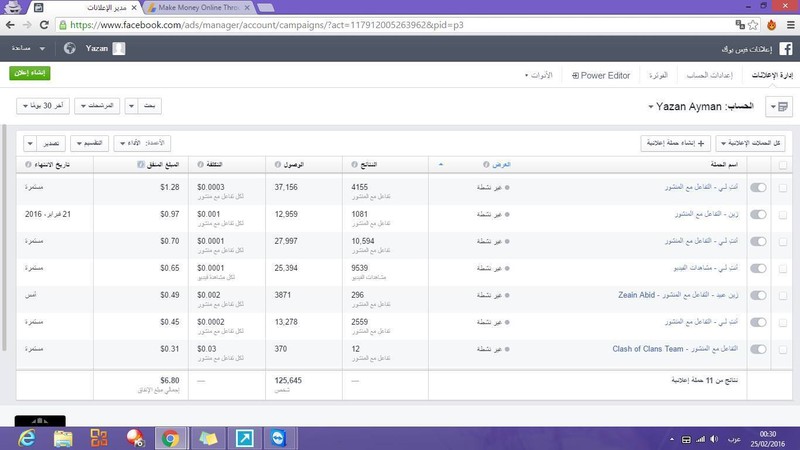The width and height of the screenshot is (800, 450).
Task: Click the Facebook logo icon
Action: [786, 48]
